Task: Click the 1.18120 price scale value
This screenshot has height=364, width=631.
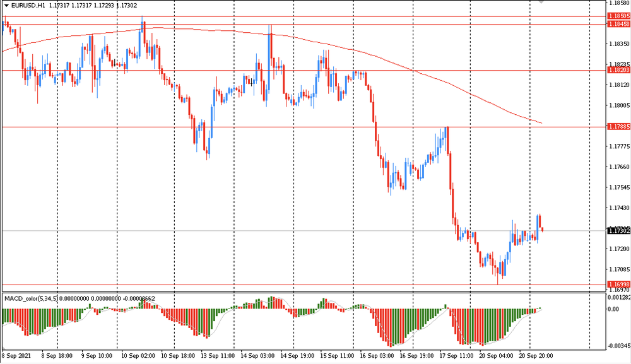Action: (x=620, y=85)
